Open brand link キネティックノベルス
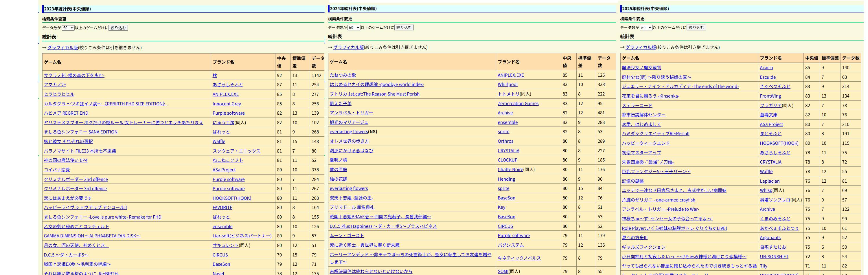 519,258
